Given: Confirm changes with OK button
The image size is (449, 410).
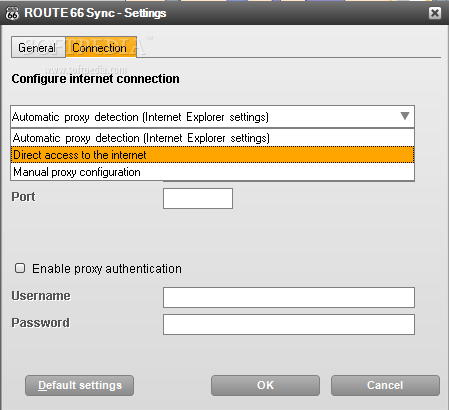Looking at the screenshot, I should [265, 385].
